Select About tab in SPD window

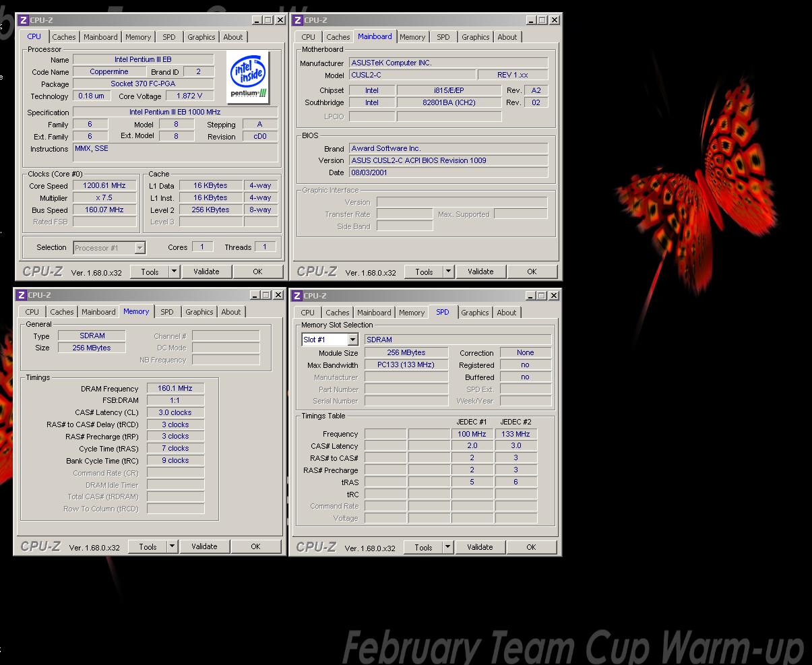[507, 313]
